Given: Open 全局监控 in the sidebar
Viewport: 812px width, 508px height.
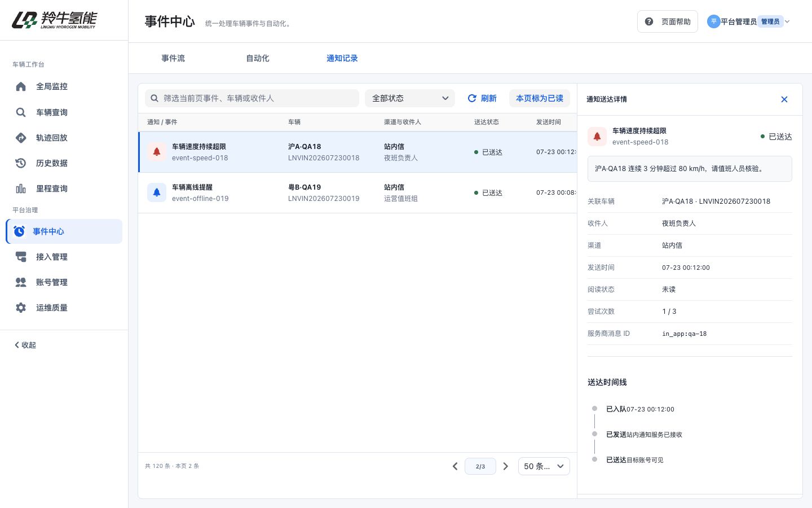Looking at the screenshot, I should coord(64,86).
